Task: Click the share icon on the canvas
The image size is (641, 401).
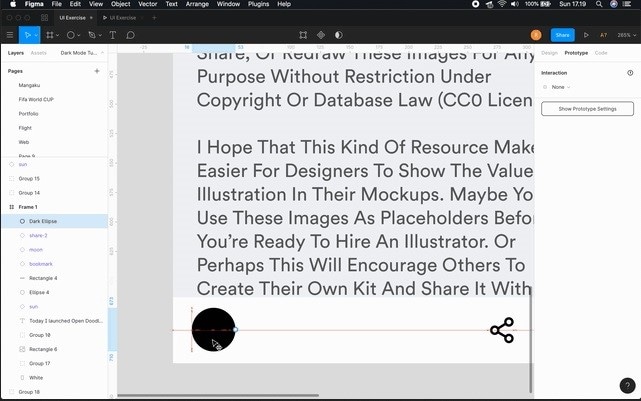Action: 502,330
